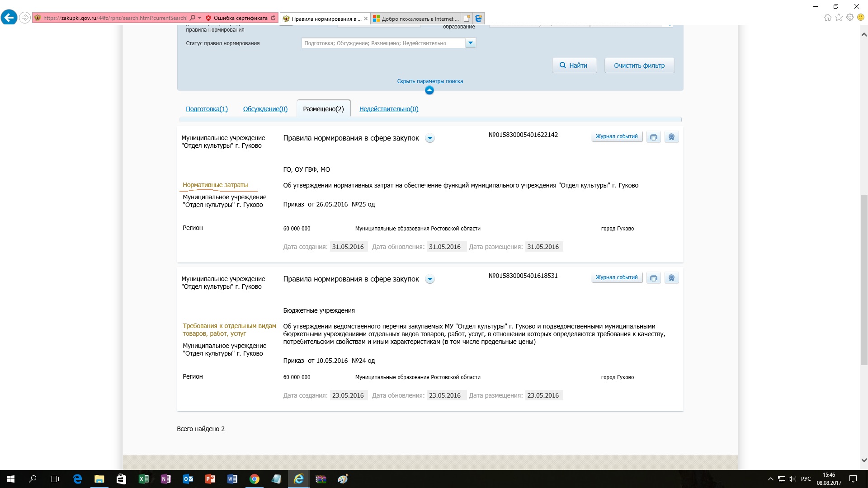Switch to the Подготовка(1) tab
The image size is (868, 488).
pos(207,109)
